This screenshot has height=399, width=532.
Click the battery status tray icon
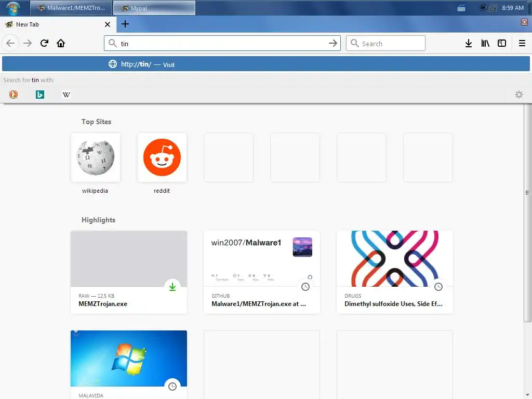483,8
